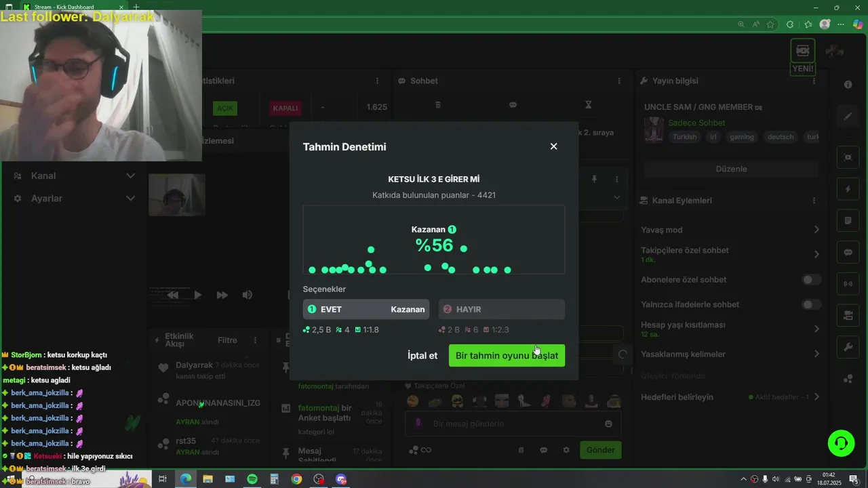The image size is (868, 488).
Task: Click the points dots icon in right sidebar
Action: coord(848,379)
